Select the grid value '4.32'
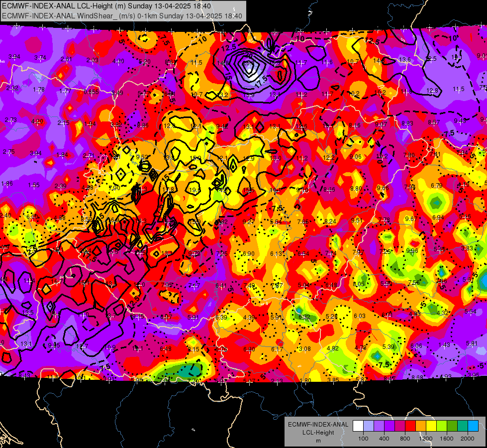This screenshot has height=448, width=487. [x=443, y=313]
